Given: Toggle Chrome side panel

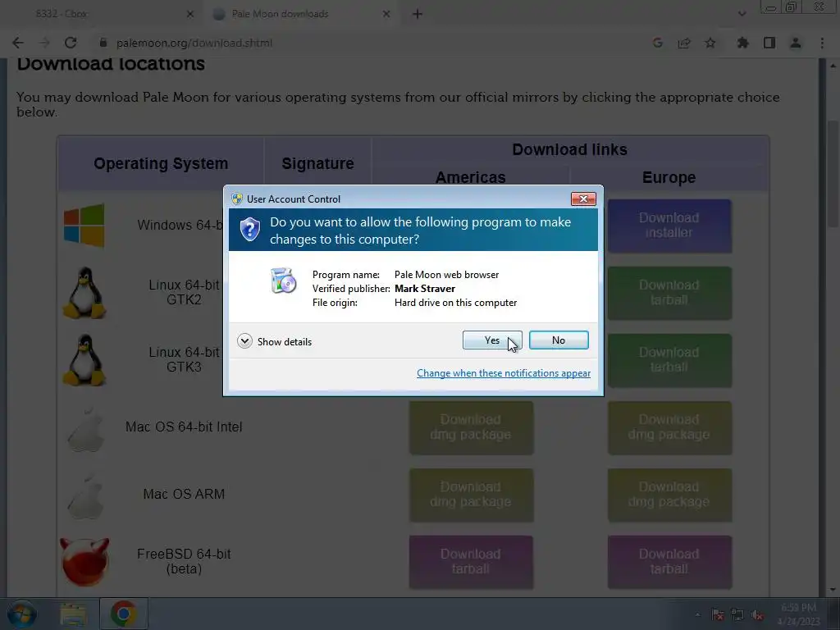Looking at the screenshot, I should click(769, 43).
